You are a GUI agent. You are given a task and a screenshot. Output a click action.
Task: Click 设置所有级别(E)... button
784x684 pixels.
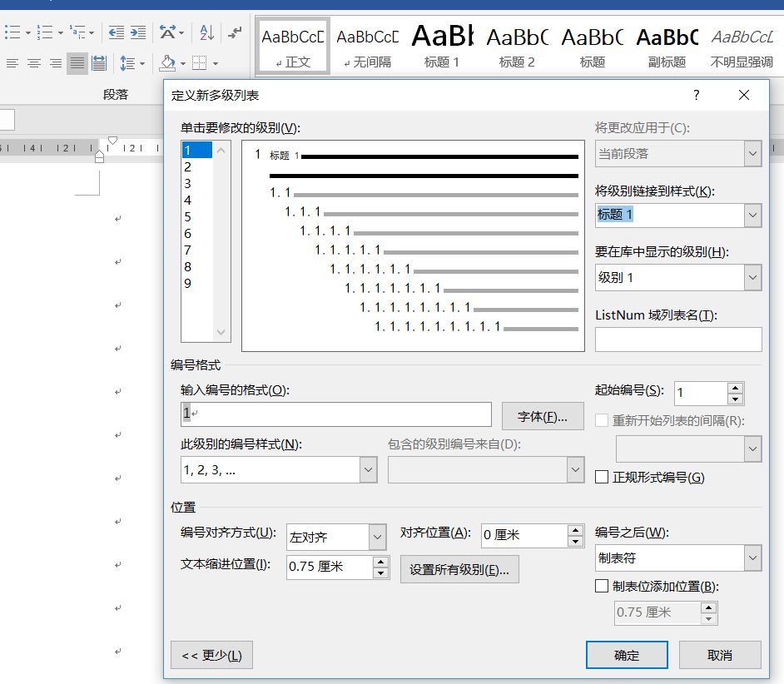(459, 569)
